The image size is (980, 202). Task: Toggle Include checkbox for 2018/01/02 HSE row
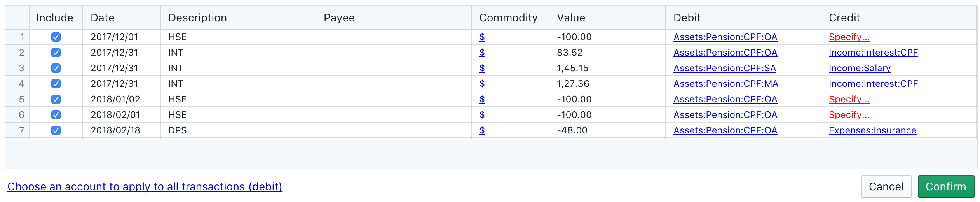(56, 99)
